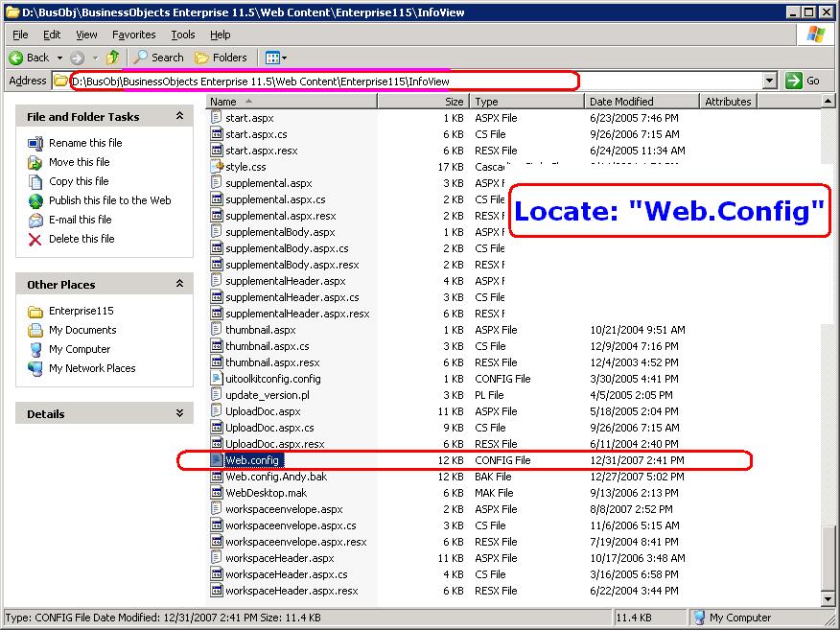Click the vertical scrollbar thumb

[x=828, y=557]
